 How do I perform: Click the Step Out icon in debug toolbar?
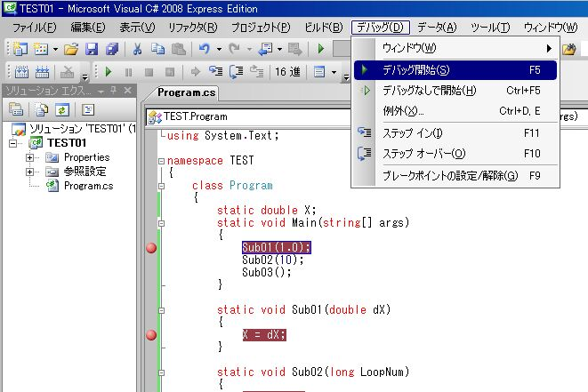(257, 71)
